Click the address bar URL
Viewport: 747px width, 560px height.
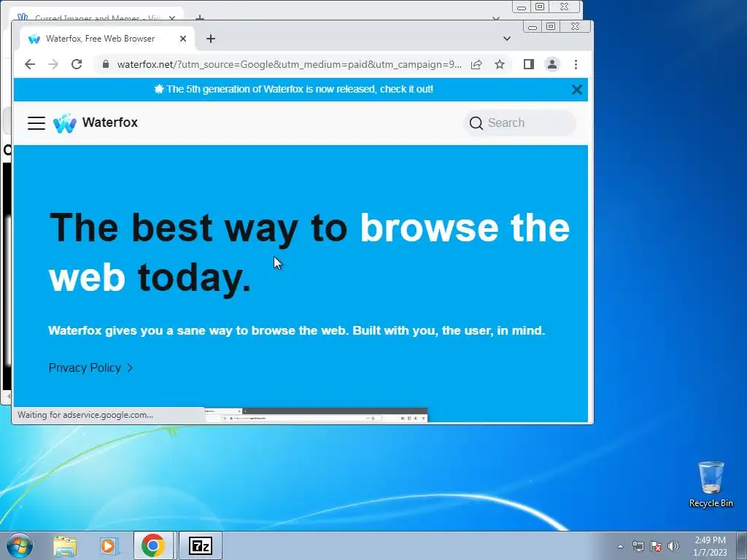[289, 64]
